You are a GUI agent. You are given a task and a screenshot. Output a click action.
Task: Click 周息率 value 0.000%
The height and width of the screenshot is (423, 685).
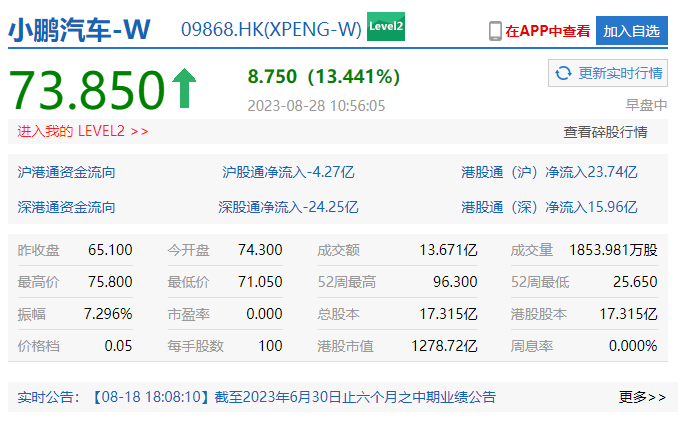tap(633, 346)
